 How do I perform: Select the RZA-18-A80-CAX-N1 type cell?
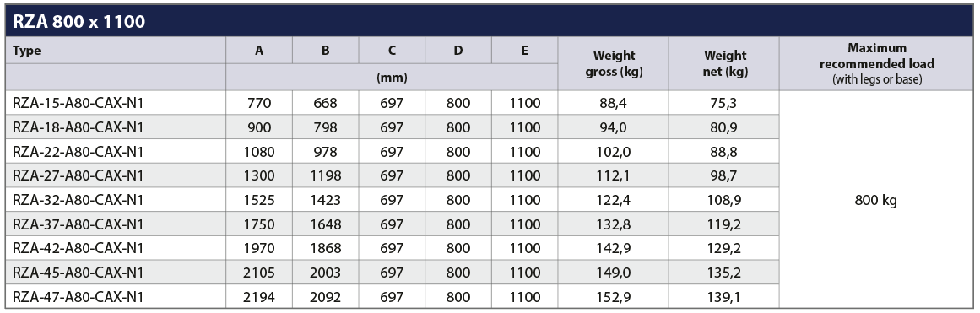(x=79, y=127)
